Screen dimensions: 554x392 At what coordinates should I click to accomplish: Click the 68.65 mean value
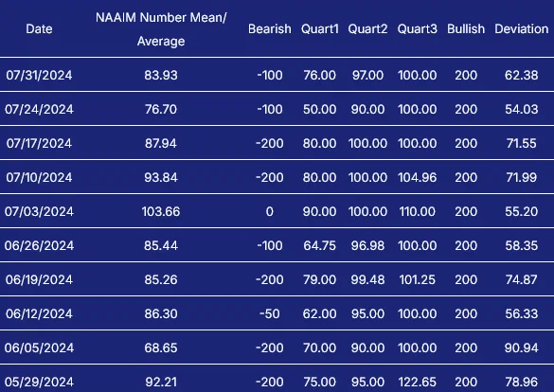point(161,347)
